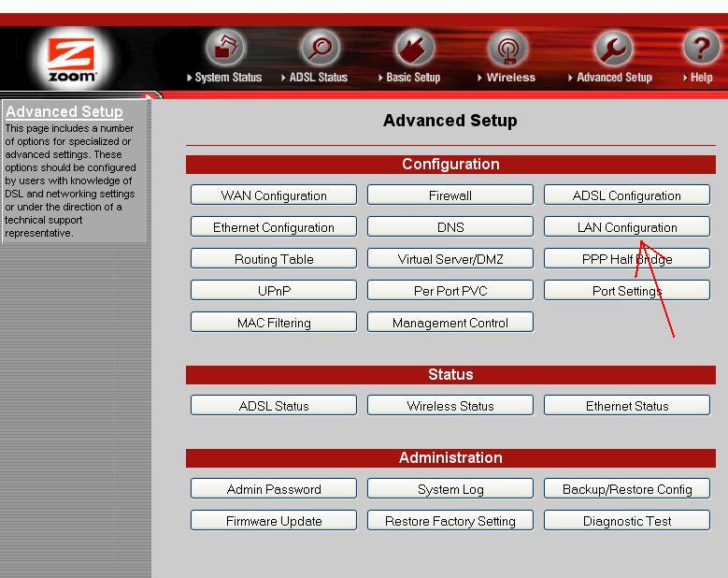Viewport: 728px width, 578px height.
Task: Run the Diagnostic Test button
Action: pyautogui.click(x=627, y=521)
